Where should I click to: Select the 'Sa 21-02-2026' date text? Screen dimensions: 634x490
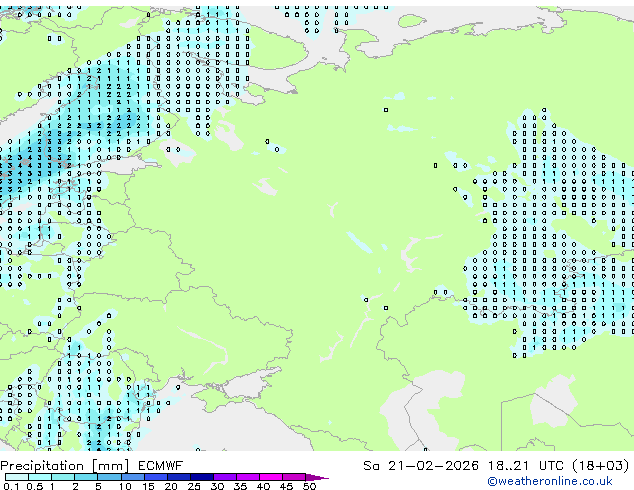pos(421,466)
